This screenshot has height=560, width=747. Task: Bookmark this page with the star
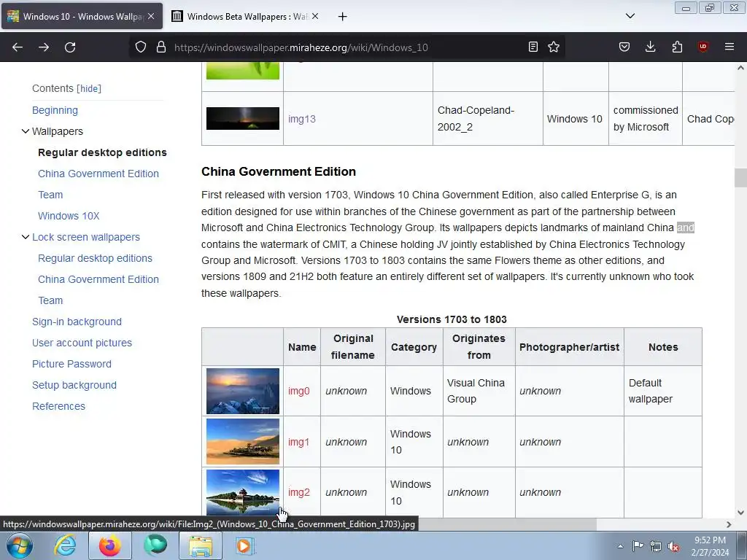(x=554, y=47)
